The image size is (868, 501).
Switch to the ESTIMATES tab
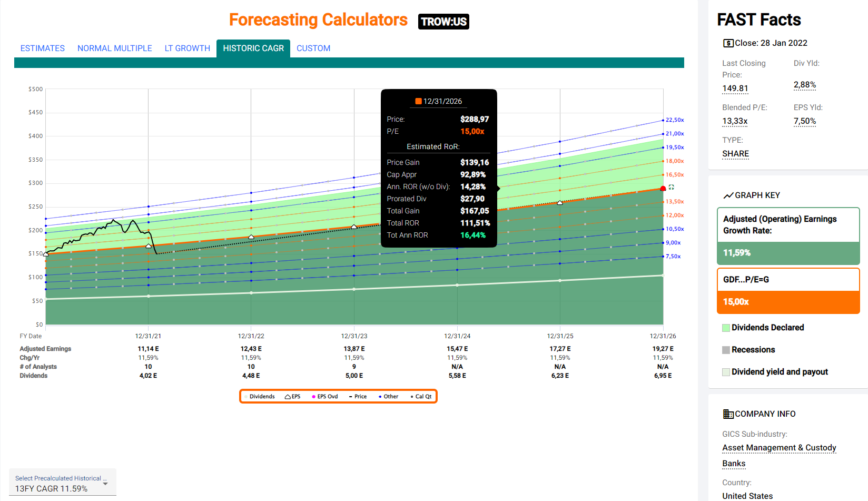click(43, 48)
